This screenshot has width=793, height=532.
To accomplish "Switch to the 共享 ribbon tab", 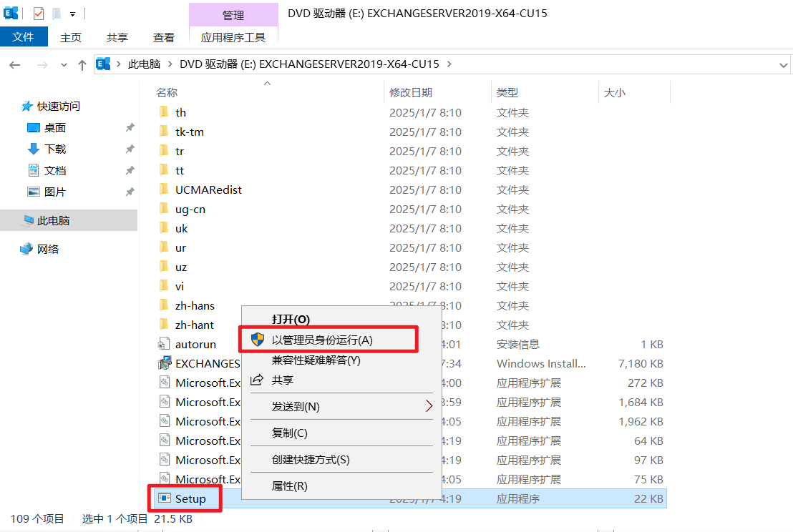I will click(x=117, y=37).
